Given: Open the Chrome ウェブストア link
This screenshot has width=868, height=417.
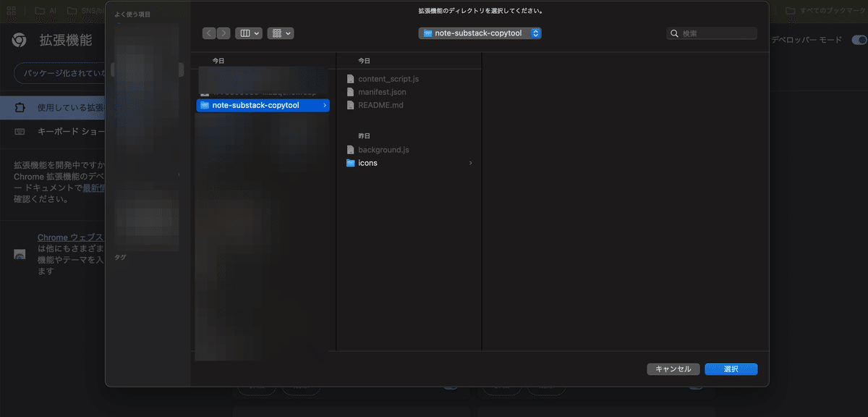Looking at the screenshot, I should (x=71, y=237).
